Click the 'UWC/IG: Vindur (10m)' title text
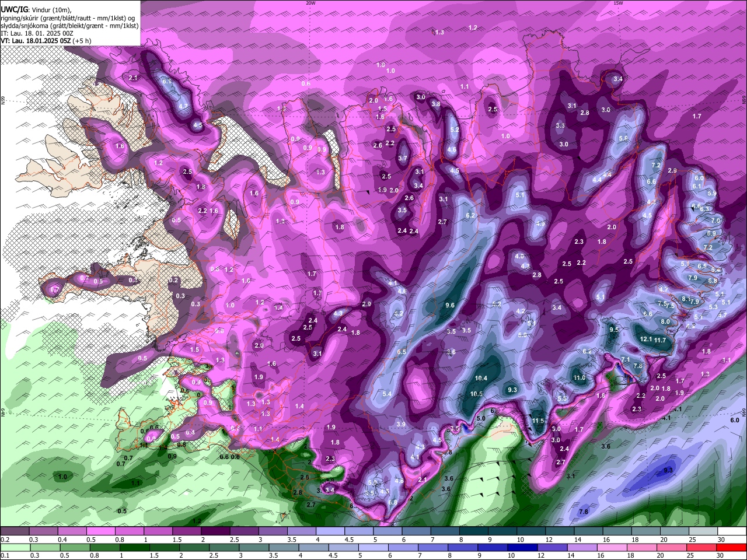 coord(36,10)
